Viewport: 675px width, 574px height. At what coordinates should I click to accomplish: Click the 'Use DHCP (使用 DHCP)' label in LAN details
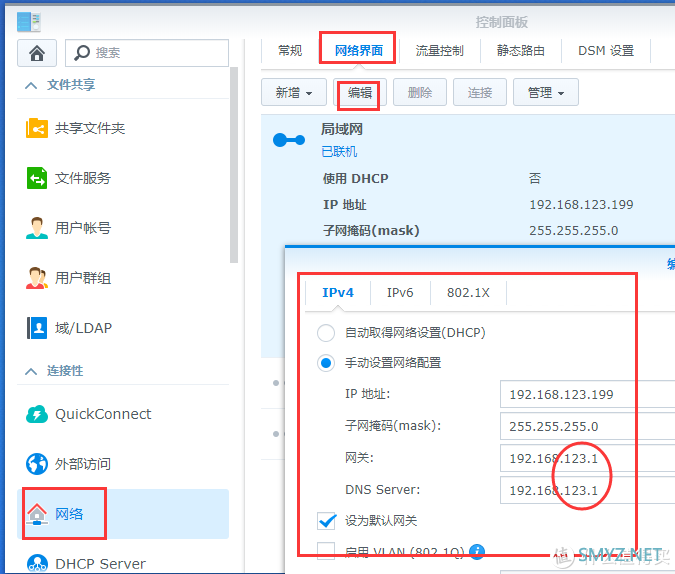click(356, 178)
